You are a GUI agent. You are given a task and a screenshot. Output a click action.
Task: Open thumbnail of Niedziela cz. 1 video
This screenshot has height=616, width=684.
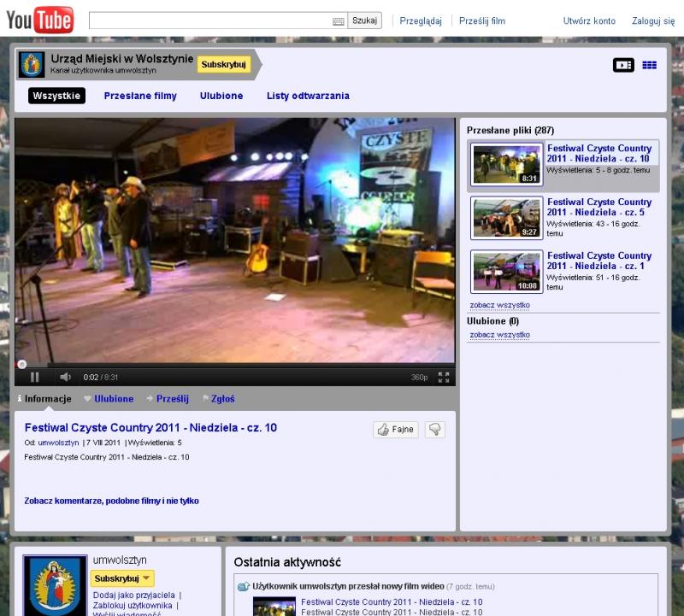pyautogui.click(x=506, y=272)
